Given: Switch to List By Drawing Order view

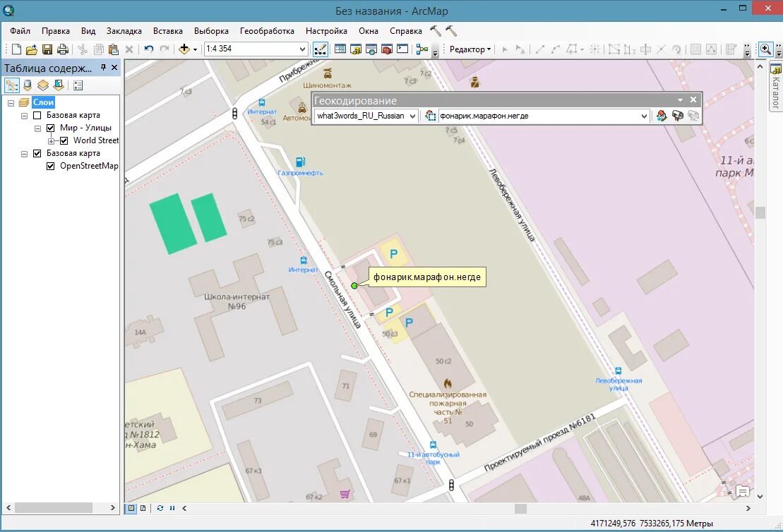Looking at the screenshot, I should (x=11, y=85).
